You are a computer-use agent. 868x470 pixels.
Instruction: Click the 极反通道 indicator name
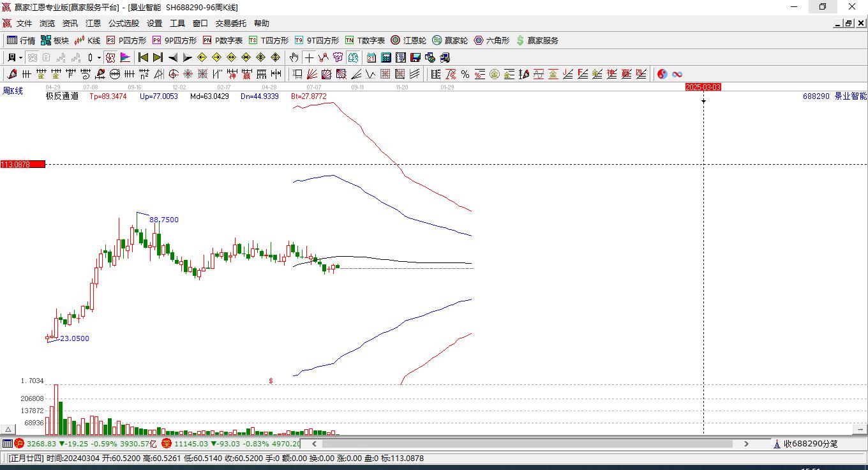pos(62,96)
